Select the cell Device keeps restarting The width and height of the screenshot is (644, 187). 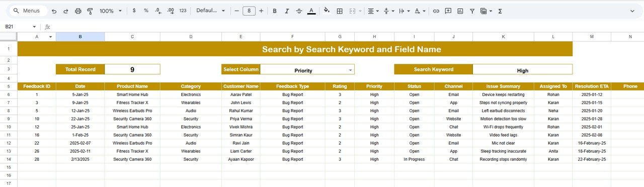(503, 95)
